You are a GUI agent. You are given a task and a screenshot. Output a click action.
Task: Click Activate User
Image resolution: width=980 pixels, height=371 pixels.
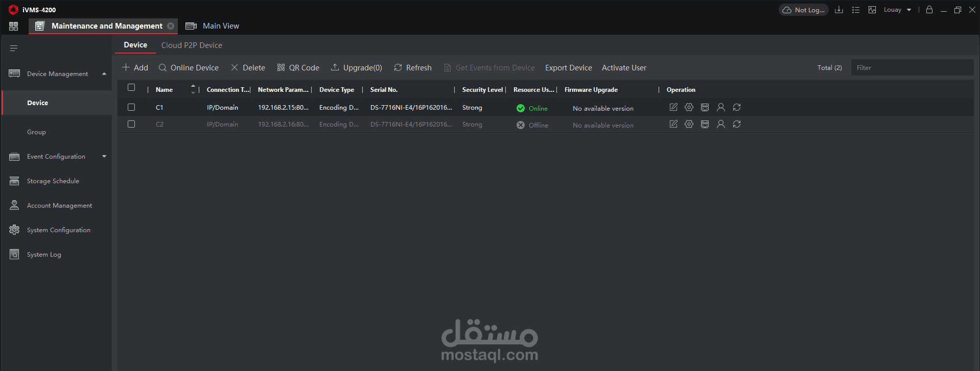[624, 67]
